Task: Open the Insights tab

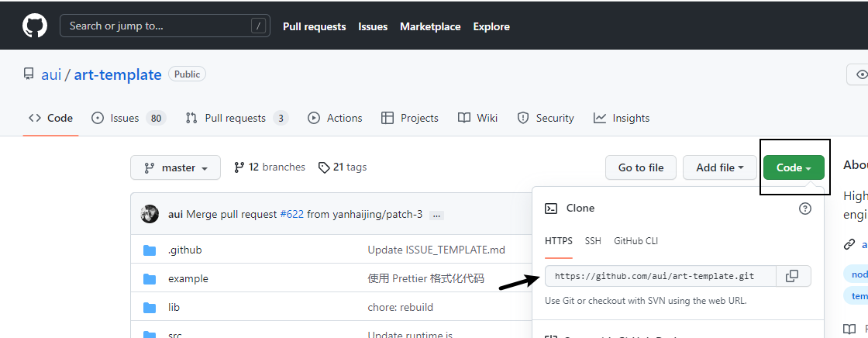Action: click(x=621, y=118)
